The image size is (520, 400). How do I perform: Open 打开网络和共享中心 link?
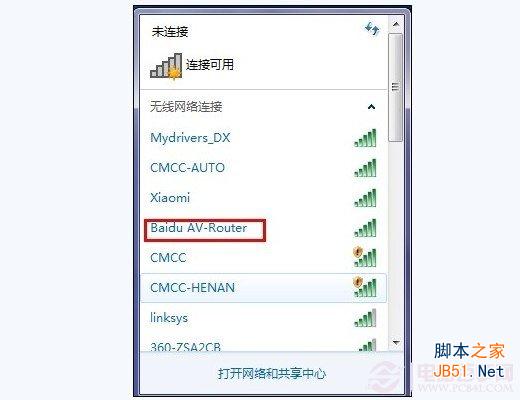(272, 374)
